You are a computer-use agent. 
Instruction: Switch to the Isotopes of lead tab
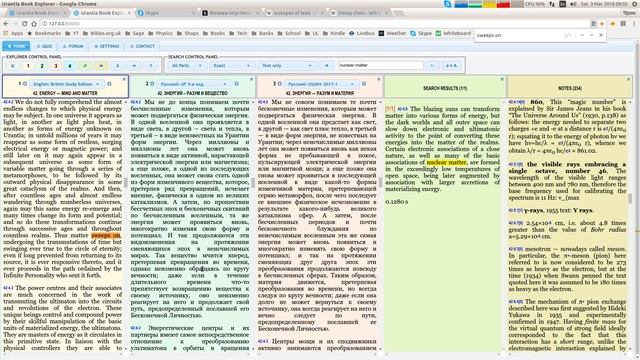tap(294, 13)
